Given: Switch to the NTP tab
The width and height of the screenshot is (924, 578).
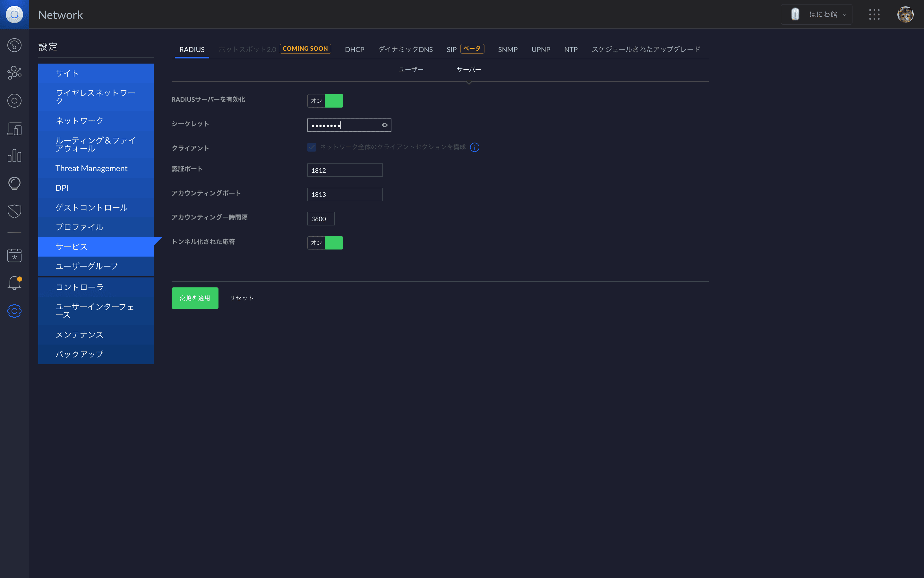Looking at the screenshot, I should (570, 49).
